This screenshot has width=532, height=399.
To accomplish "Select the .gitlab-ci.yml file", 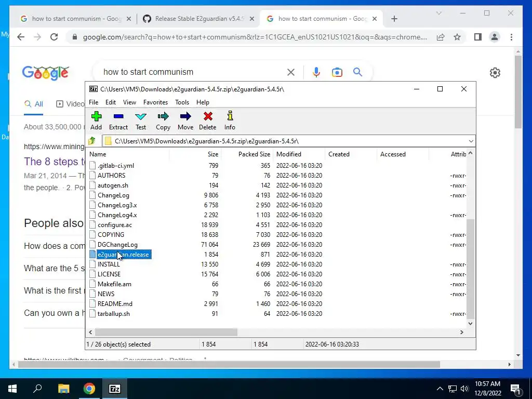I will (x=116, y=166).
